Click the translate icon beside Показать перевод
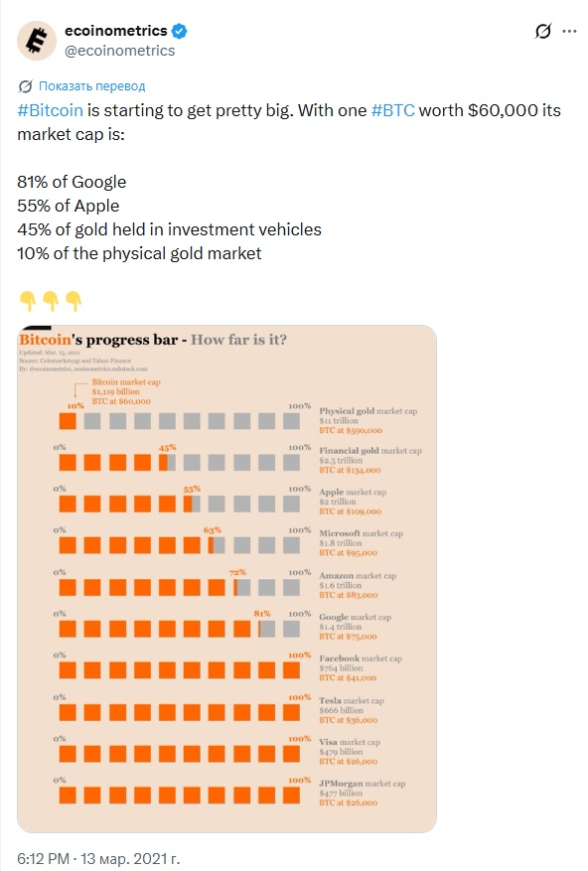 coord(25,86)
